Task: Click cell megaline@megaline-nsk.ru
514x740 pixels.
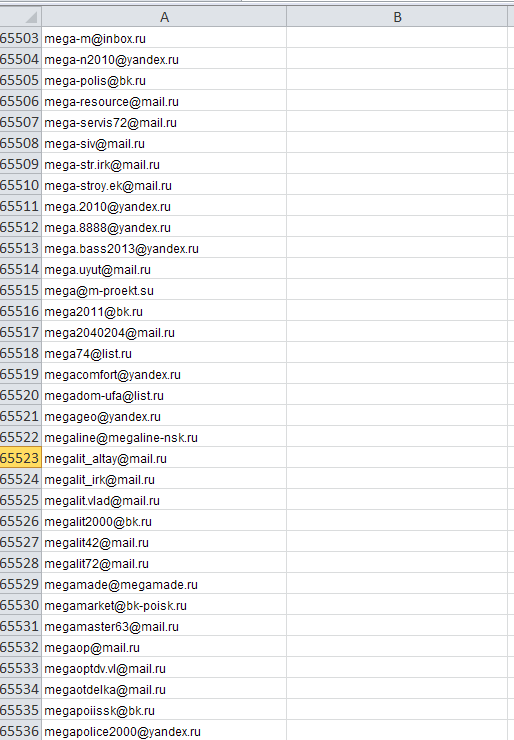Action: point(164,437)
